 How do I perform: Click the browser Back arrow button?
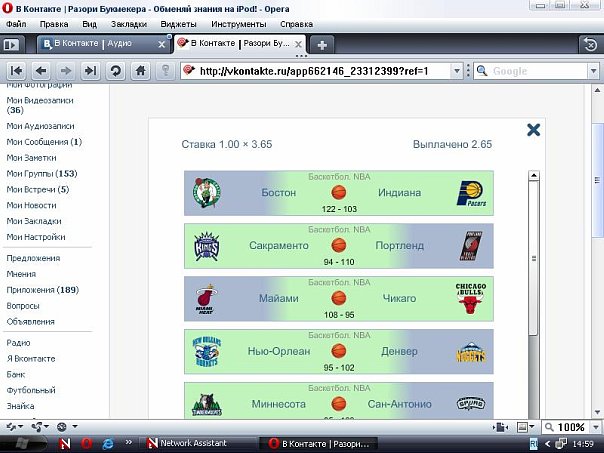coord(41,71)
